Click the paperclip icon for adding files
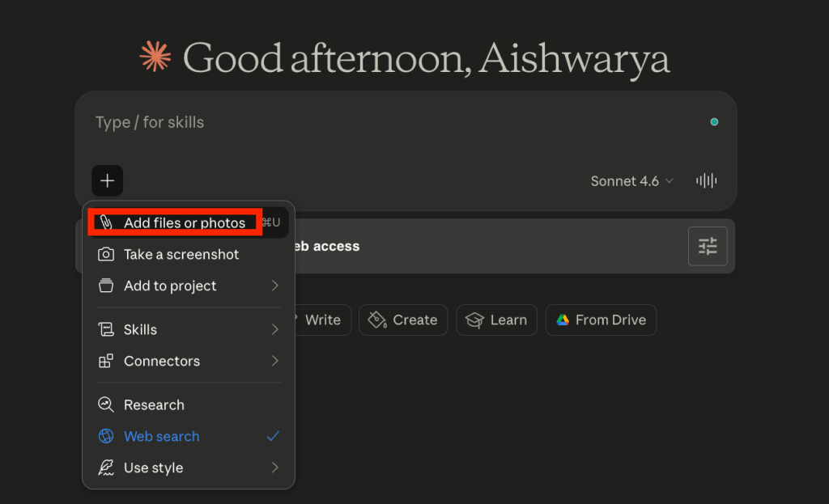 [x=106, y=222]
